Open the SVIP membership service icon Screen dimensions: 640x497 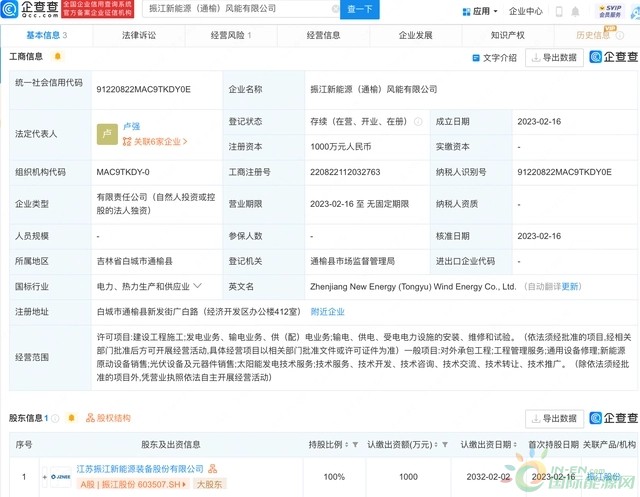(x=608, y=11)
